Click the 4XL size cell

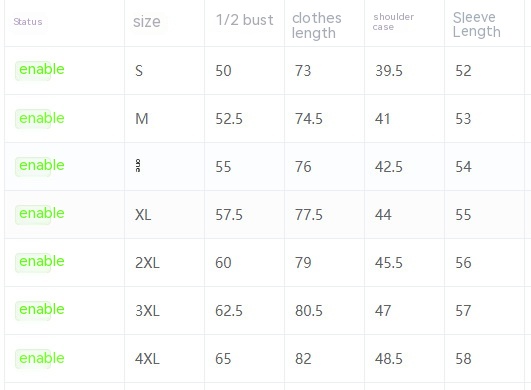coord(147,359)
